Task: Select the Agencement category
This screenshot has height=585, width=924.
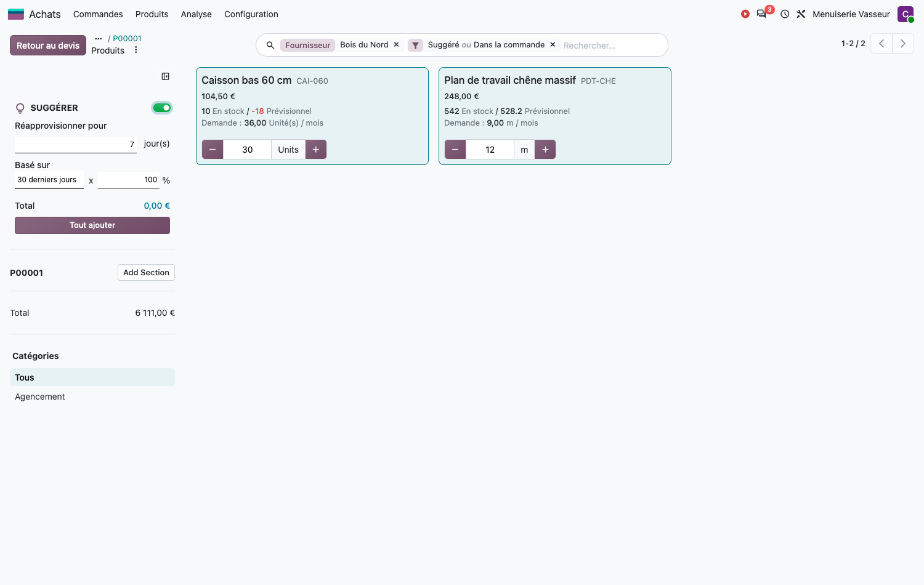Action: pos(92,397)
